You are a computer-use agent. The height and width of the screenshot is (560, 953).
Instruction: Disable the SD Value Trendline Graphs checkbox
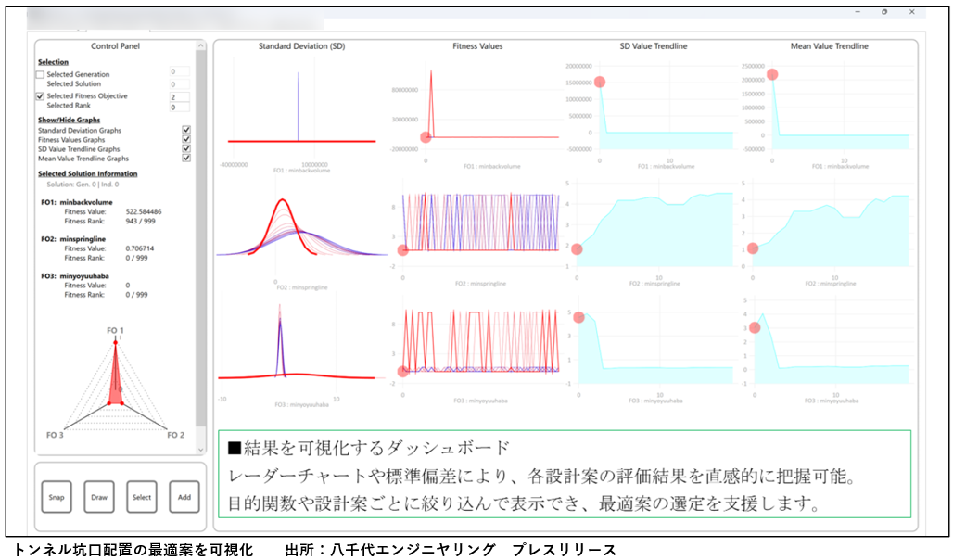click(x=186, y=148)
